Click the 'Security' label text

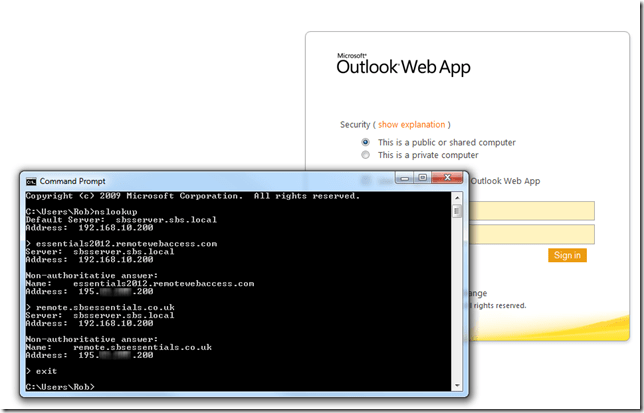click(355, 125)
